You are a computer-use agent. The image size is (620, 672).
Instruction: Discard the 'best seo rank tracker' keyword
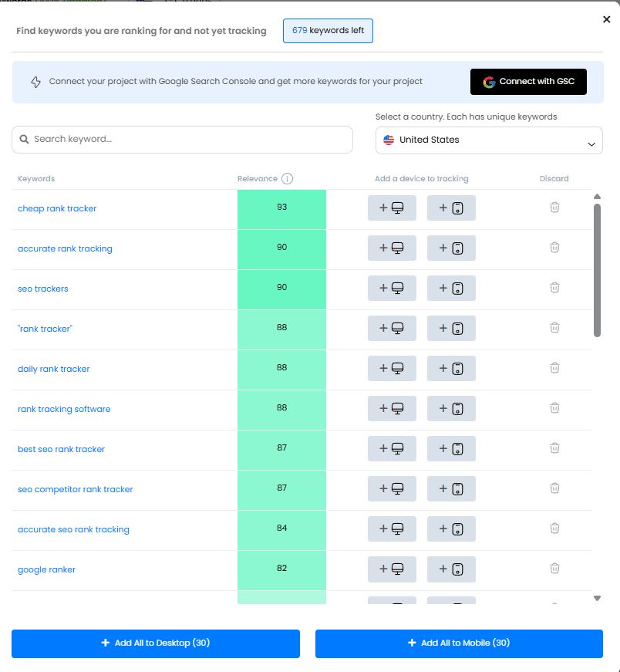554,448
